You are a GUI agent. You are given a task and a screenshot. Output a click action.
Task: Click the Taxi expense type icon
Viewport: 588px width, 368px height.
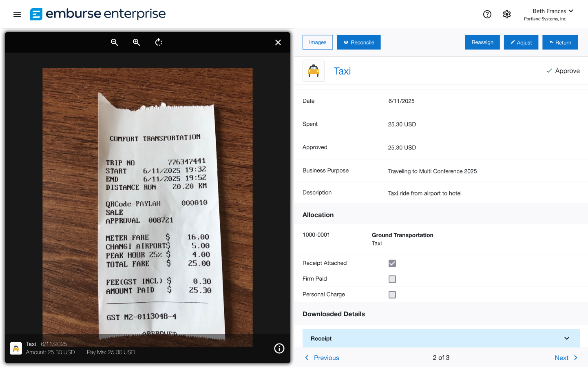(x=314, y=71)
